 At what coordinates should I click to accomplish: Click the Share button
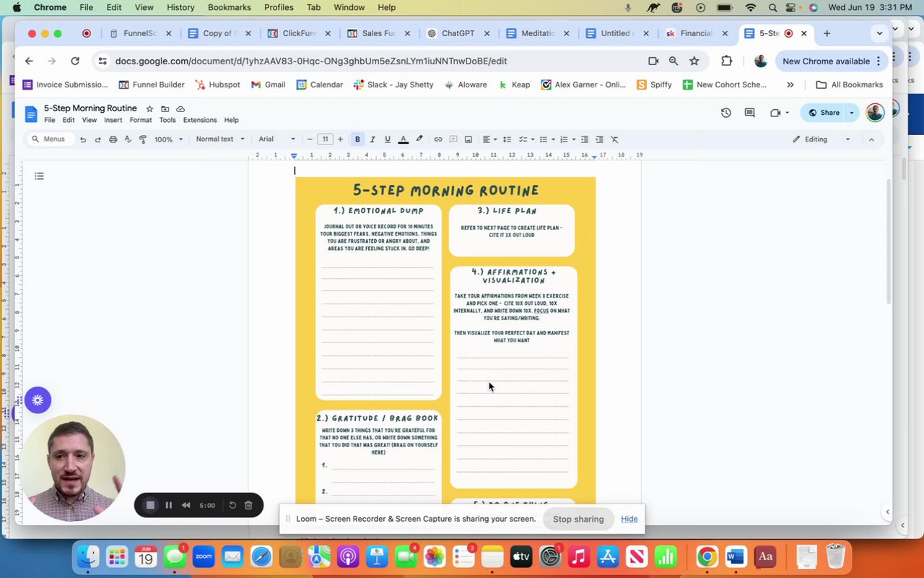[824, 113]
